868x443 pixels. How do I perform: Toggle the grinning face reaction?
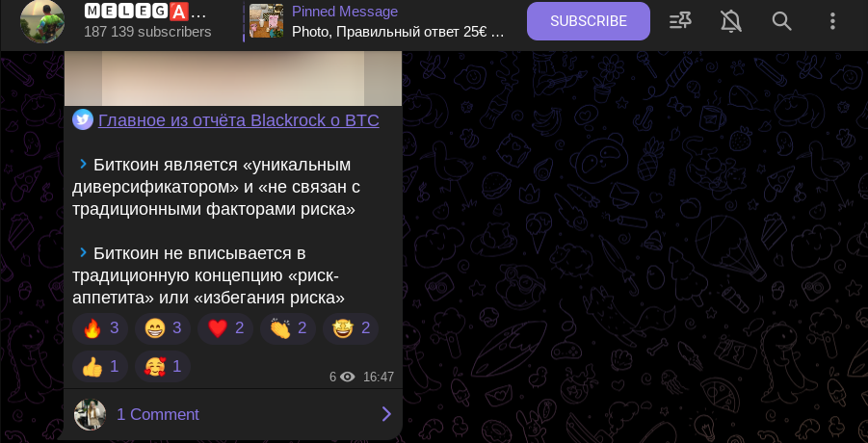[x=163, y=328]
